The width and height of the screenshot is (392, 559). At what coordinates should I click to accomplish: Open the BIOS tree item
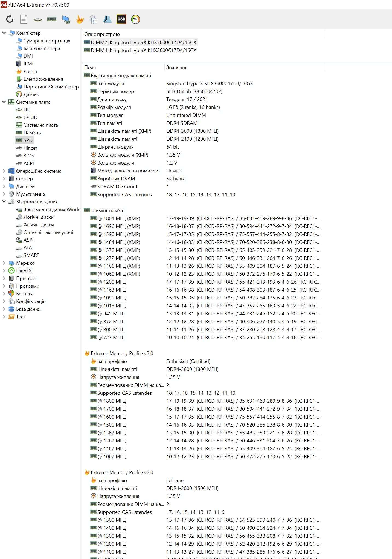[x=29, y=155]
